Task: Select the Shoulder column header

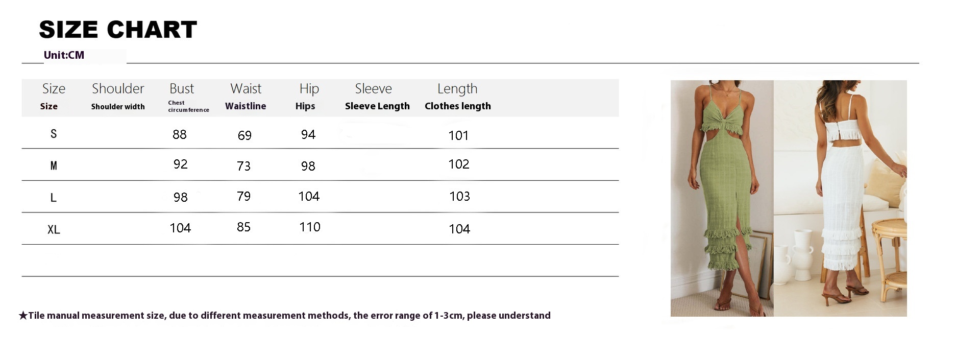Action: click(118, 89)
